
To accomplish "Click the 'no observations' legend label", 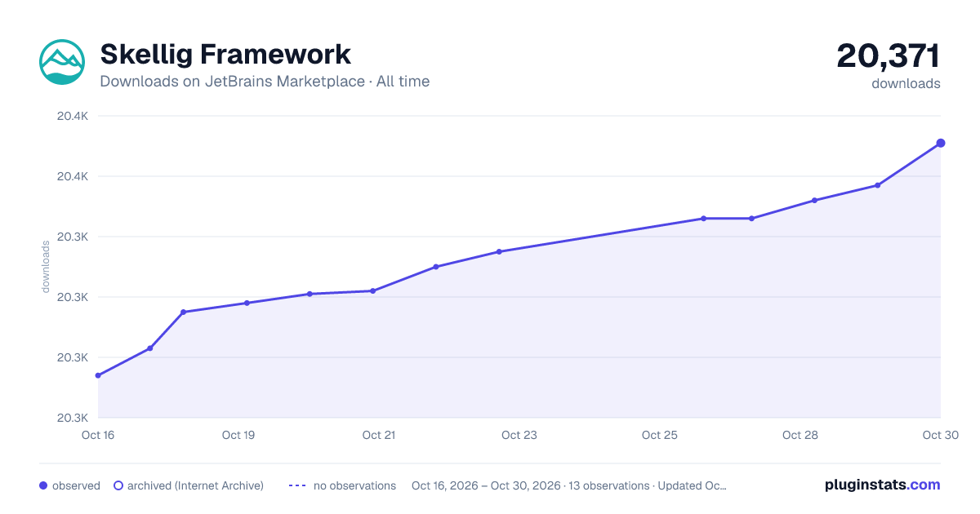I will [x=354, y=485].
